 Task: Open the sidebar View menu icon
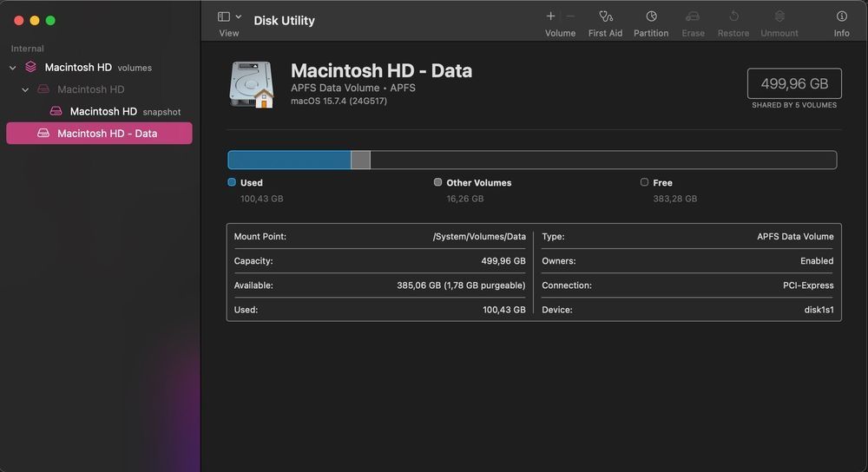[224, 16]
